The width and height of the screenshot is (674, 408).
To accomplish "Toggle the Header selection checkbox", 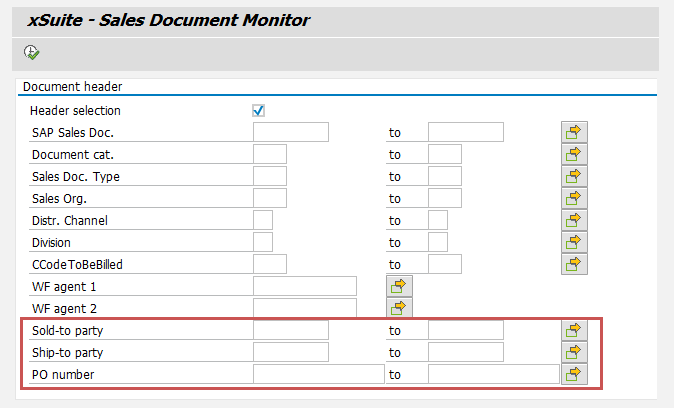I will click(258, 110).
